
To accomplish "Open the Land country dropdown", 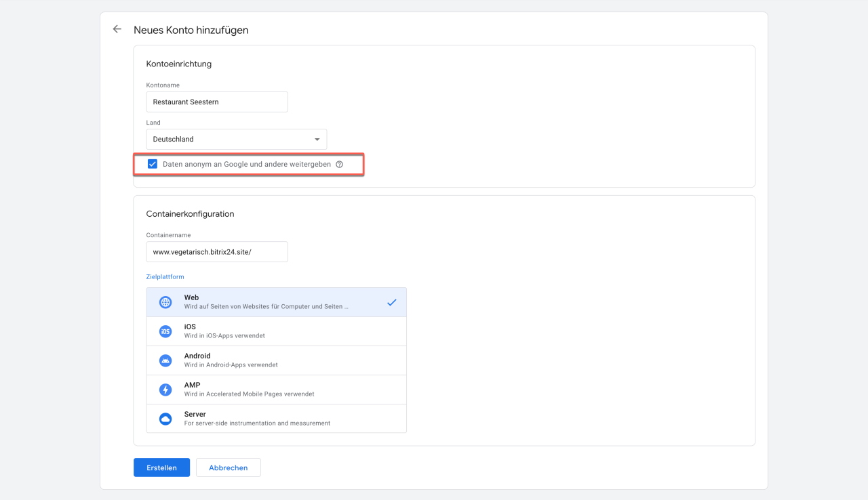I will pos(236,140).
